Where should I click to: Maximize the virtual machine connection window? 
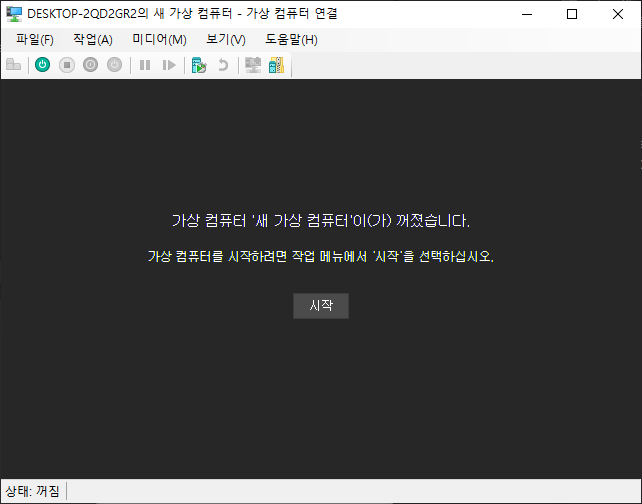coord(572,14)
